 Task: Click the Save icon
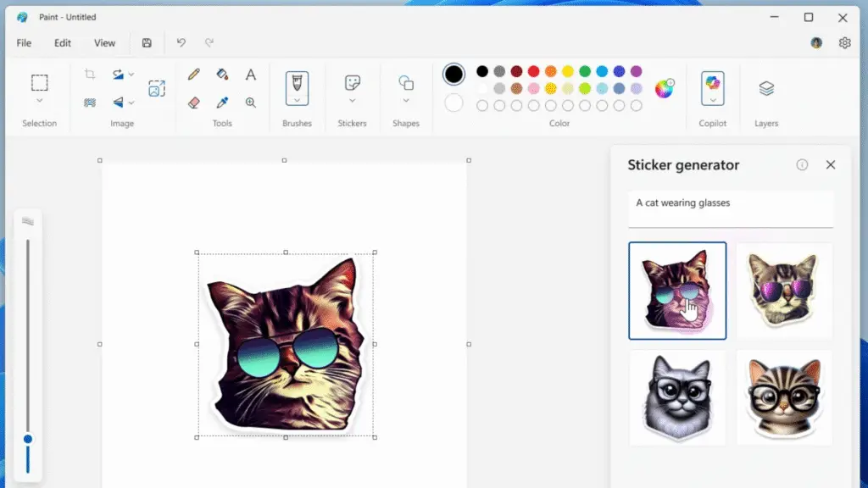point(147,42)
